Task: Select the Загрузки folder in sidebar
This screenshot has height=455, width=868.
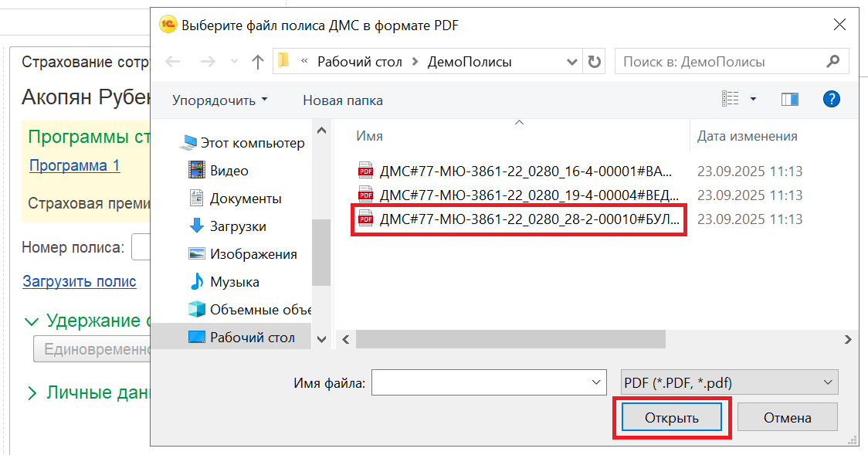Action: pos(238,226)
